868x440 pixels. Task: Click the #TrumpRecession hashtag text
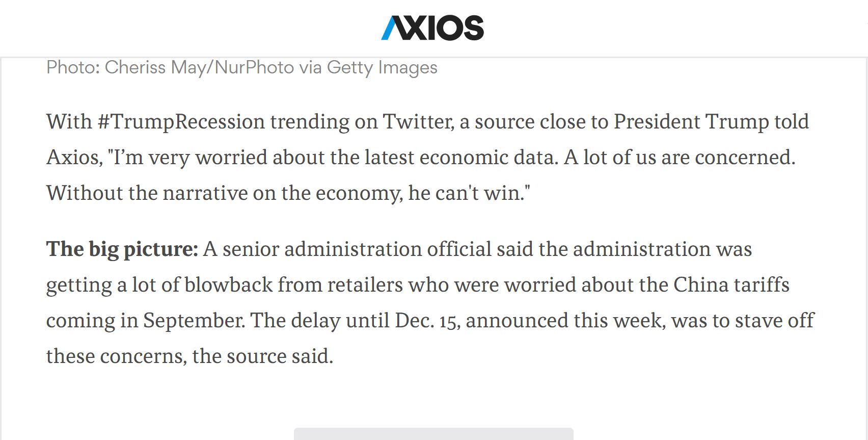(181, 122)
